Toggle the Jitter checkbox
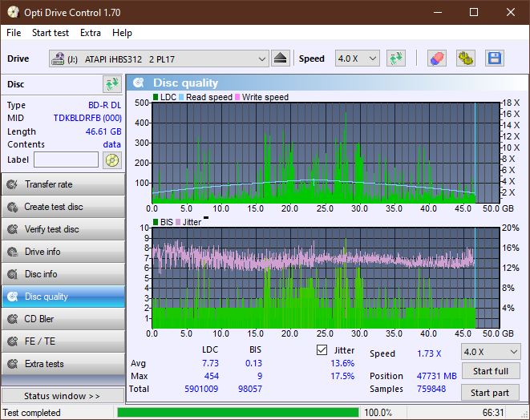Viewport: 530px width, 420px height. click(x=322, y=350)
